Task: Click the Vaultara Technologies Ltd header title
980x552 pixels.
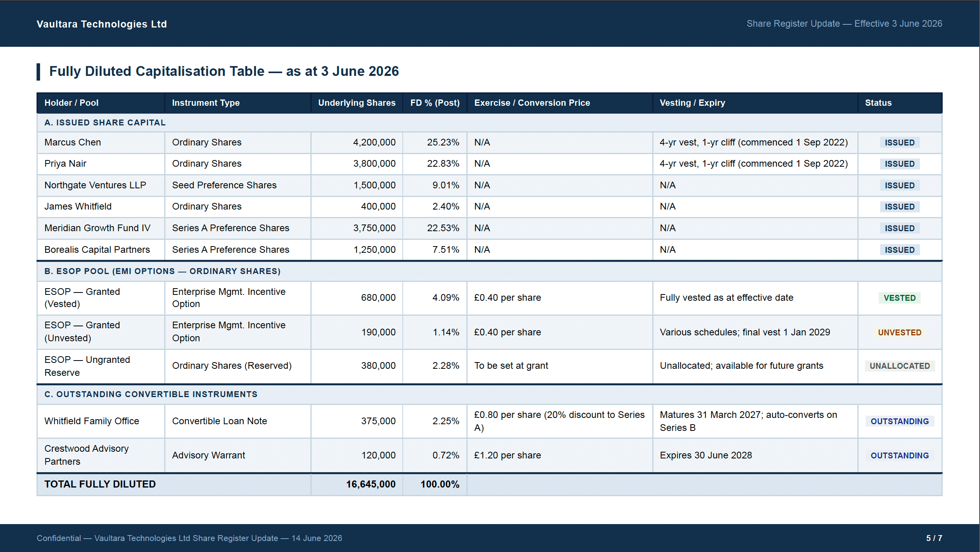Action: (102, 24)
